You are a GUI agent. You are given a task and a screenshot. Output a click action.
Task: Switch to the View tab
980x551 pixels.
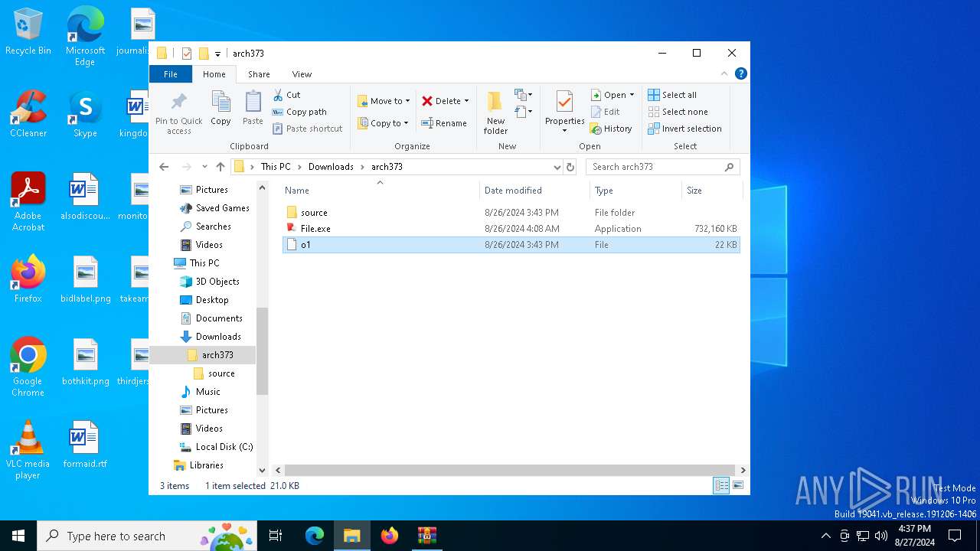click(302, 74)
